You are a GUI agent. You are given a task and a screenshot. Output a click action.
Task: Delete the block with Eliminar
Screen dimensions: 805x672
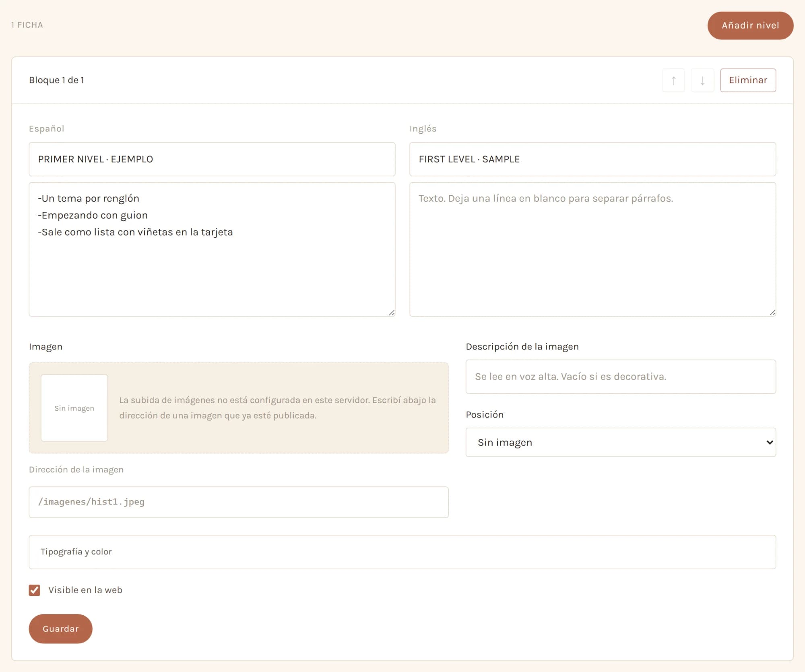(748, 80)
